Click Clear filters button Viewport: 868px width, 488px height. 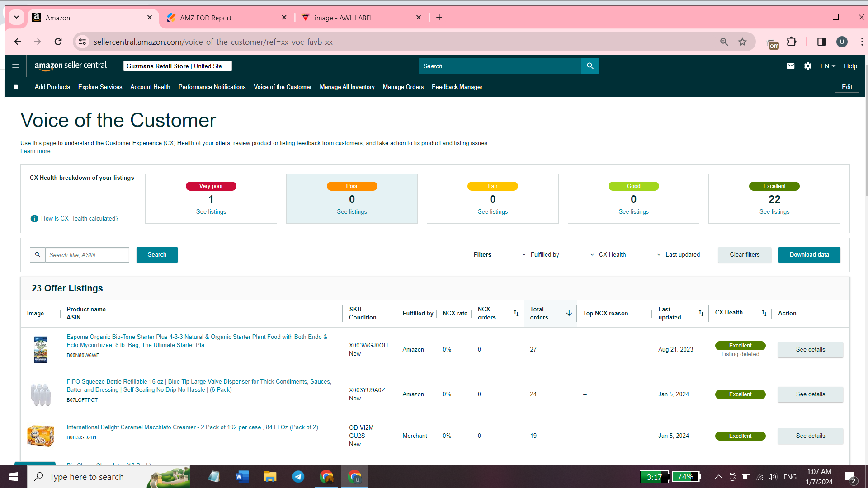coord(745,255)
